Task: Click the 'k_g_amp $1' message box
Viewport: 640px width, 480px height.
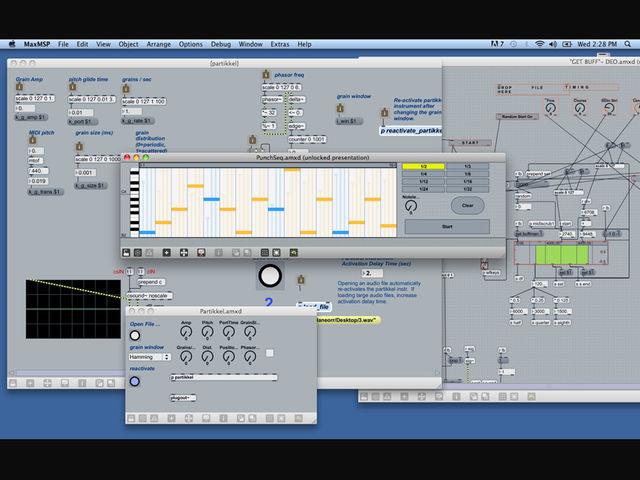Action: point(31,117)
